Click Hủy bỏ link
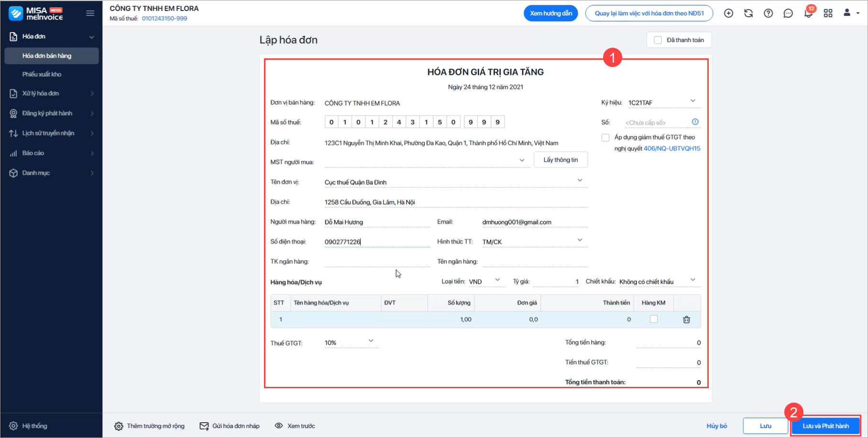 tap(717, 426)
